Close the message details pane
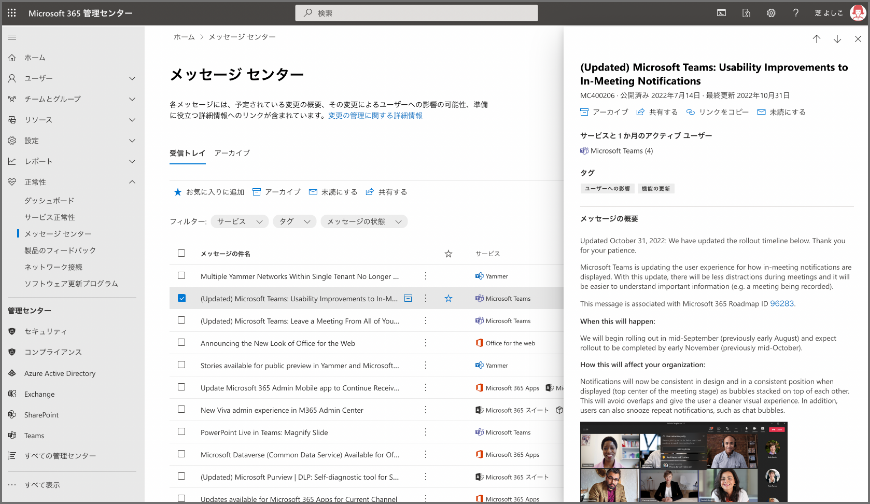Image resolution: width=870 pixels, height=504 pixels. tap(858, 39)
